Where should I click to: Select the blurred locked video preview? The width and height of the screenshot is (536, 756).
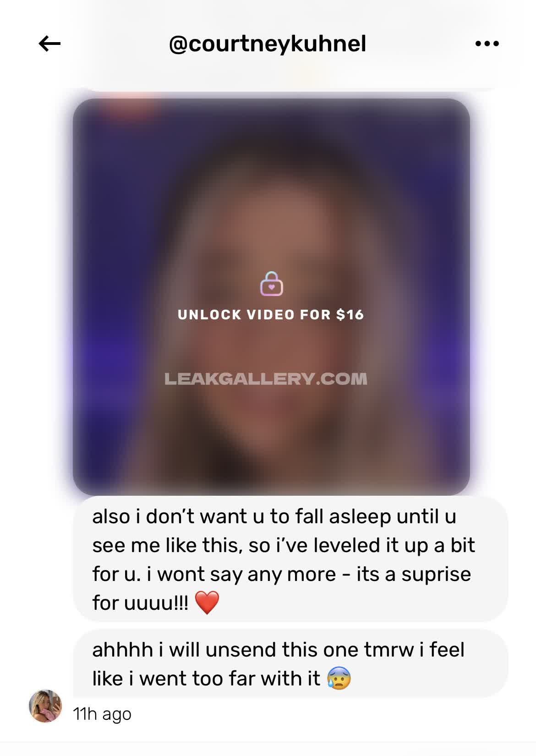(x=271, y=297)
